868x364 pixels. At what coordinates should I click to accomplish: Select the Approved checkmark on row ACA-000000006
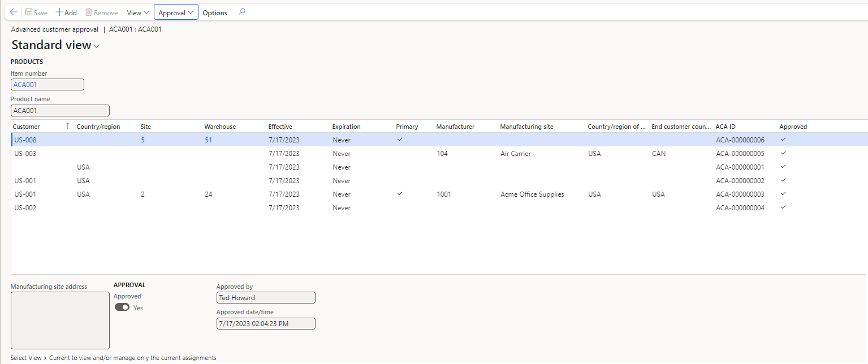[783, 140]
